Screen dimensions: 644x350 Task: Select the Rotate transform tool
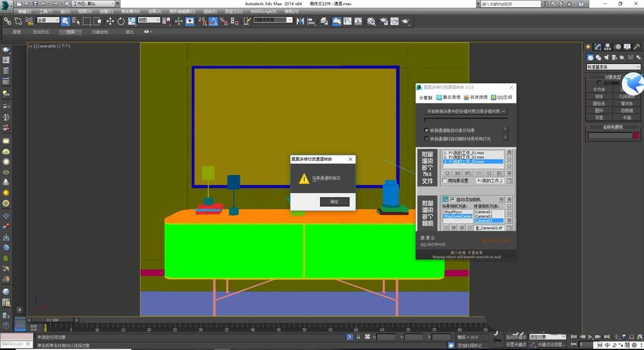click(x=120, y=21)
